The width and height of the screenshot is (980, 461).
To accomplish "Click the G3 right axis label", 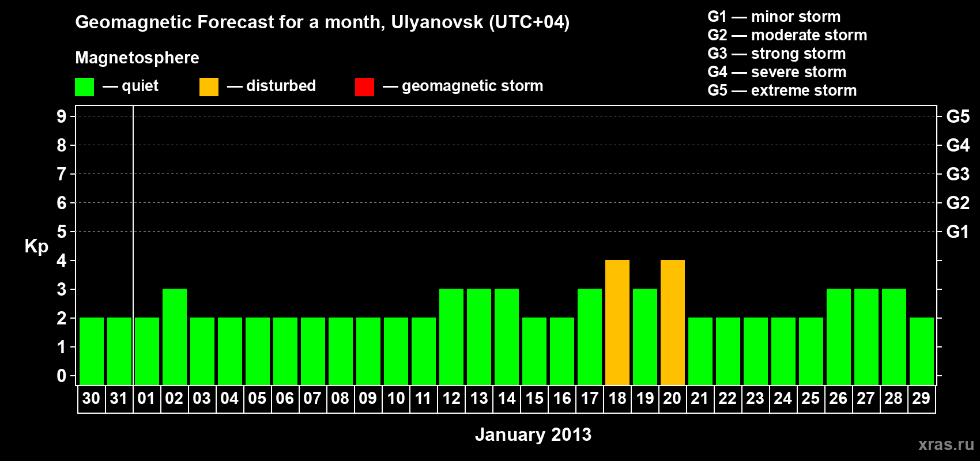I will click(958, 174).
